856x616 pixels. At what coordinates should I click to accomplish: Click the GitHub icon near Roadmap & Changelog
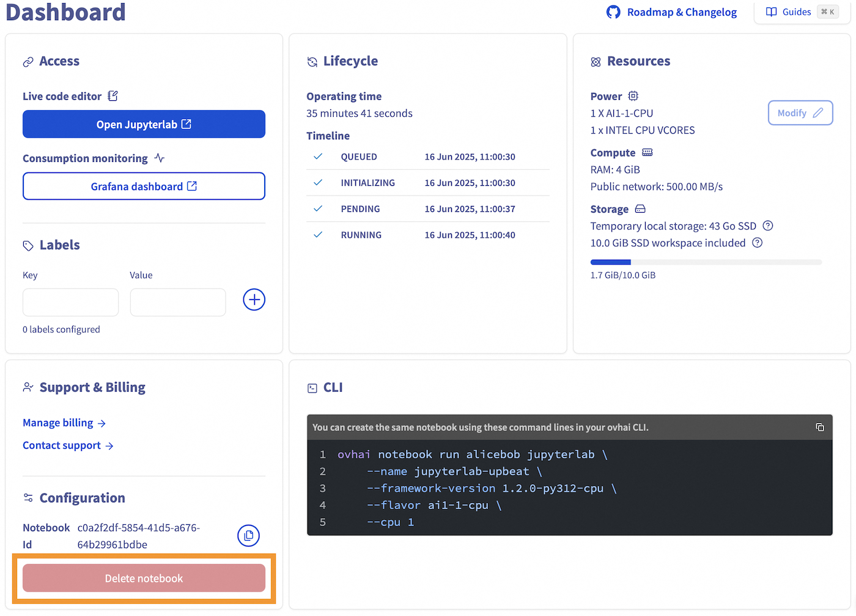coord(614,12)
